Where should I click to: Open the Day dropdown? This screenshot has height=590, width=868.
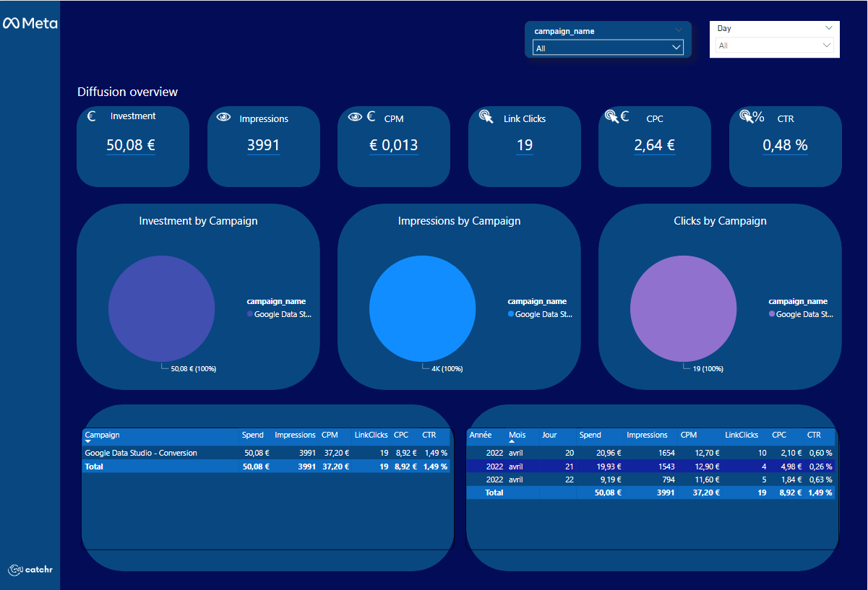coord(773,28)
